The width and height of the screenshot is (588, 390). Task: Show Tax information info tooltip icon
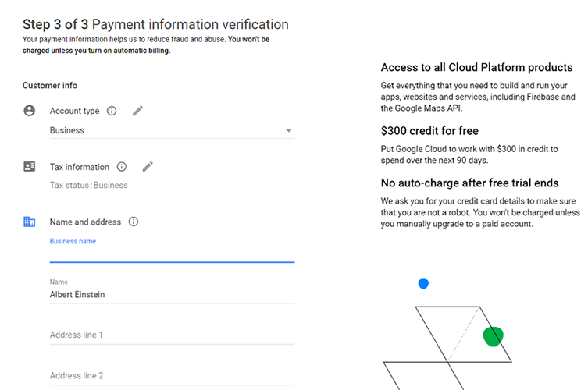[122, 167]
